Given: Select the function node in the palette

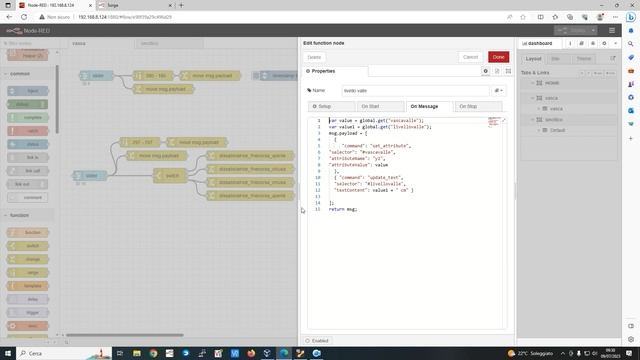Looking at the screenshot, I should pyautogui.click(x=28, y=232).
